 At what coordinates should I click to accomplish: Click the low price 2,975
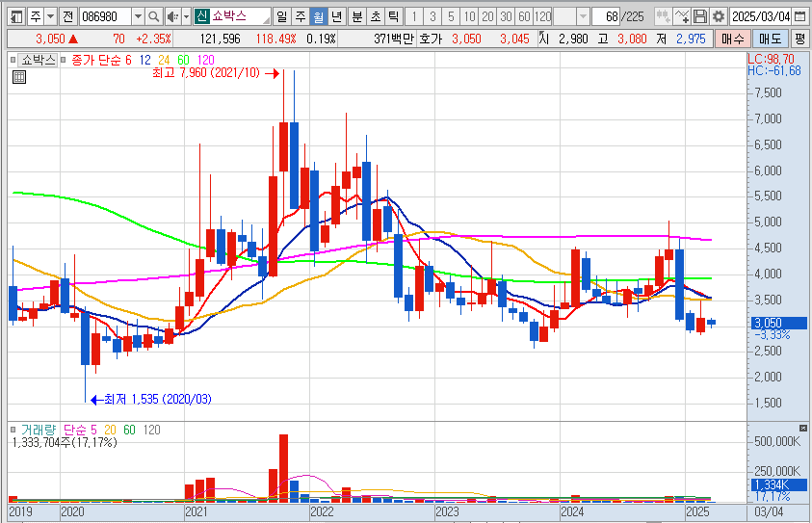tap(691, 39)
